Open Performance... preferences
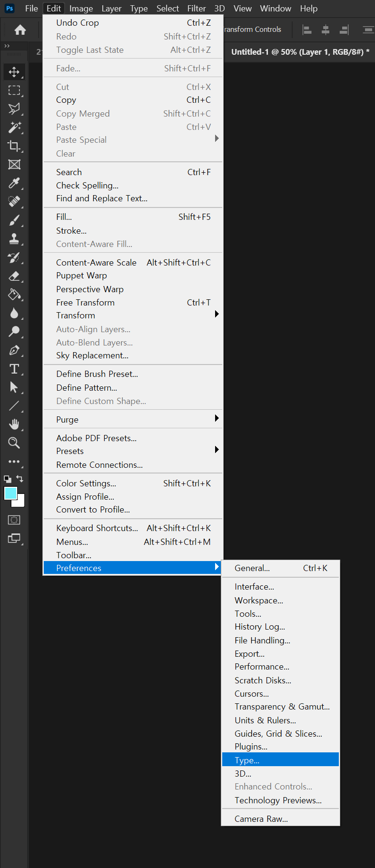This screenshot has height=868, width=375. pos(281,667)
